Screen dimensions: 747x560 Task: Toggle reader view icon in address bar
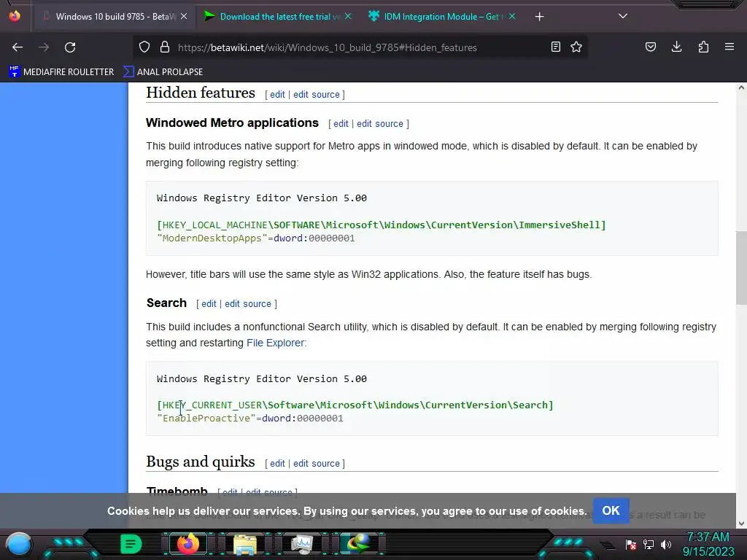(x=555, y=47)
